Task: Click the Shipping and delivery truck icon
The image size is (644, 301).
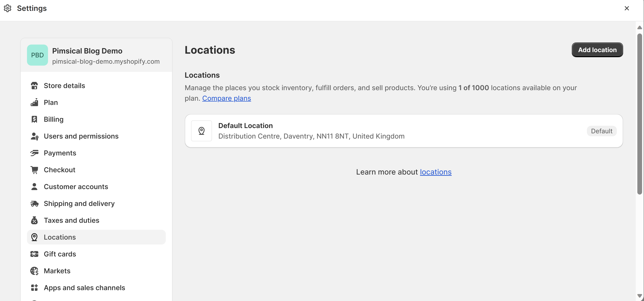Action: point(34,203)
